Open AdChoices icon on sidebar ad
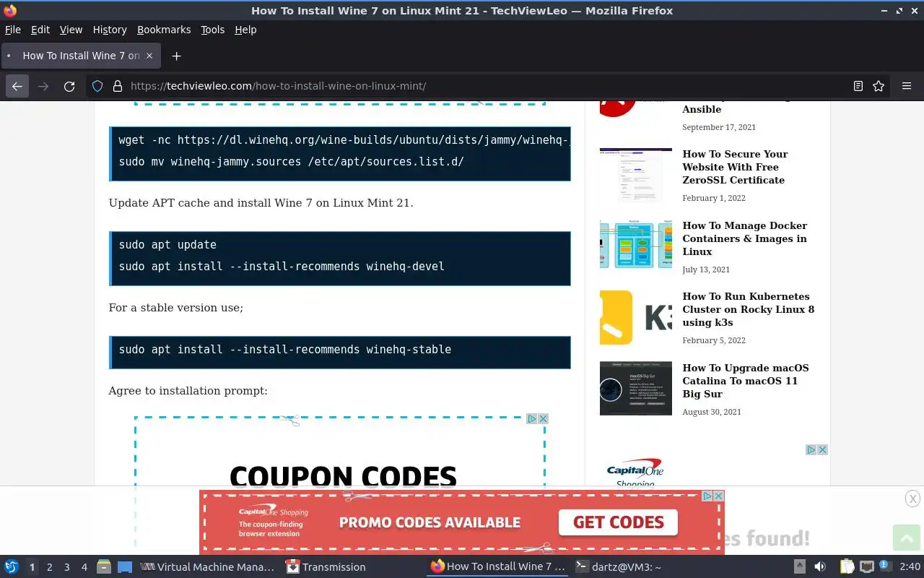 811,449
